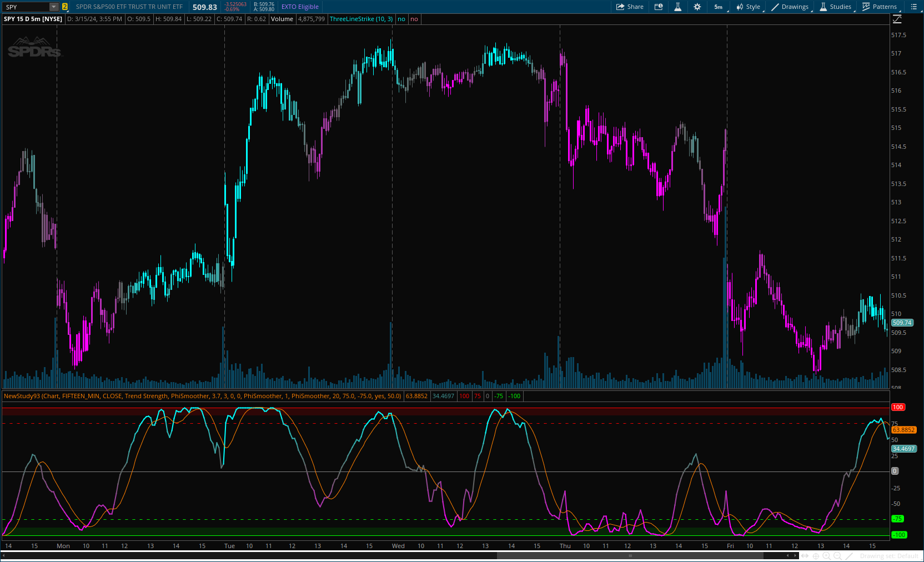Click the 509.83 last price in header
This screenshot has height=562, width=924.
(205, 7)
